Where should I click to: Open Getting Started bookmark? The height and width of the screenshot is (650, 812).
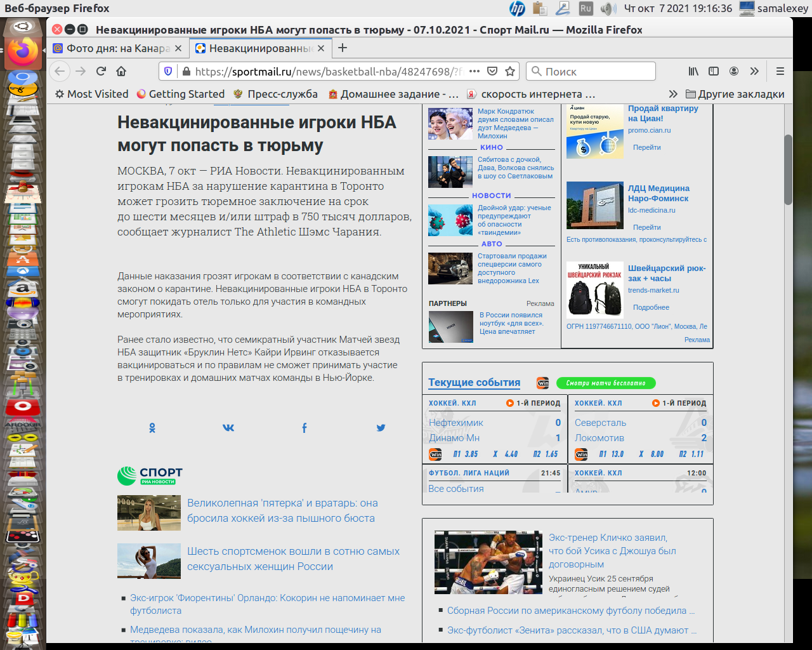180,94
